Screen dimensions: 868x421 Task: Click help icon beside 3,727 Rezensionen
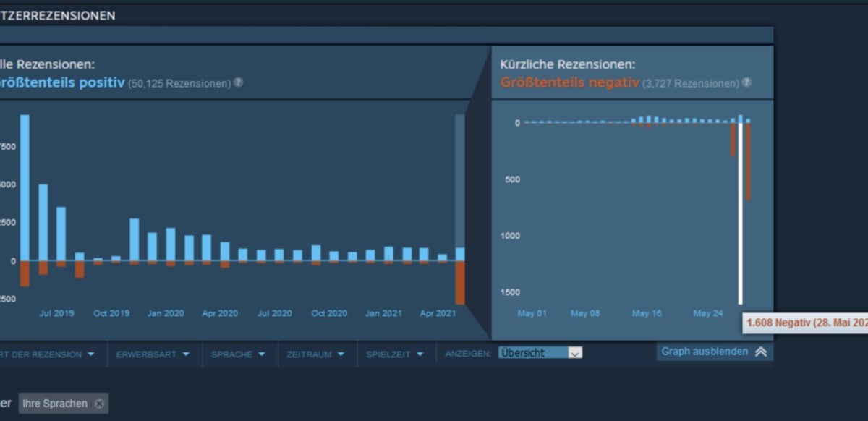tap(746, 82)
